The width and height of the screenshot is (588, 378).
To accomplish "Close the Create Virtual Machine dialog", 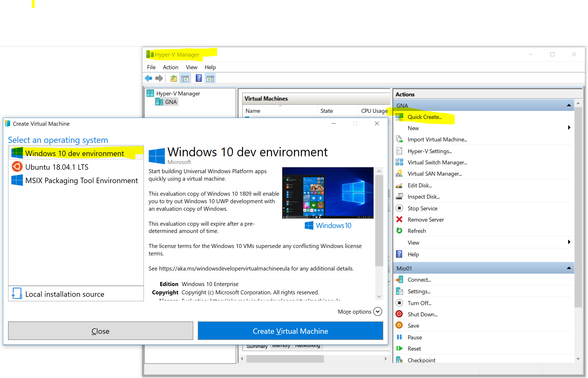I will click(x=377, y=123).
